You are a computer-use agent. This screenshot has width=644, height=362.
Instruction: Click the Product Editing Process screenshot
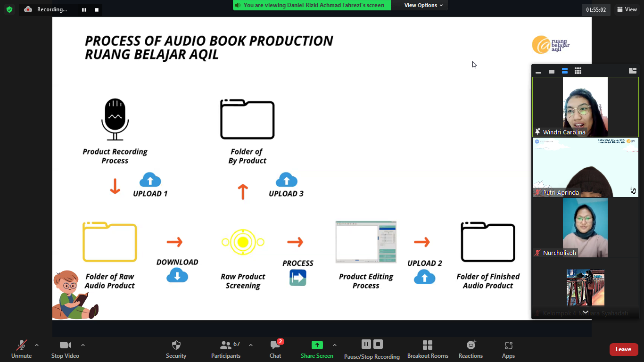click(366, 242)
